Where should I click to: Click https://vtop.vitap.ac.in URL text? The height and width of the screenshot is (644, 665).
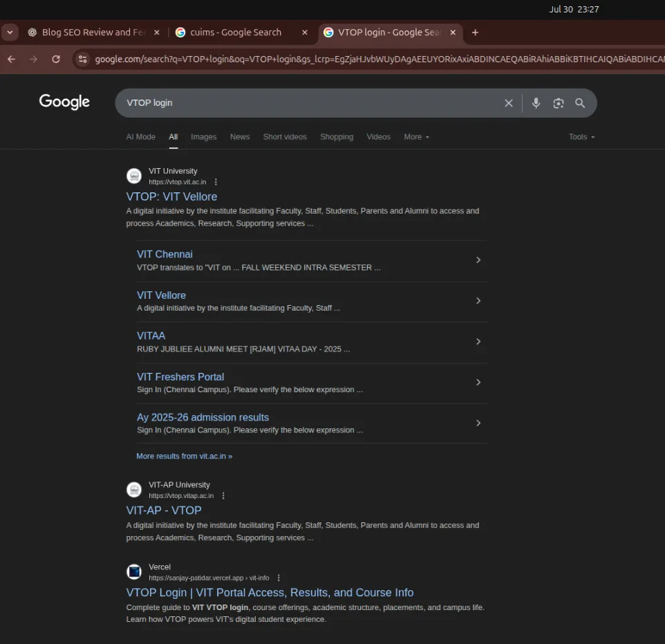click(x=181, y=495)
